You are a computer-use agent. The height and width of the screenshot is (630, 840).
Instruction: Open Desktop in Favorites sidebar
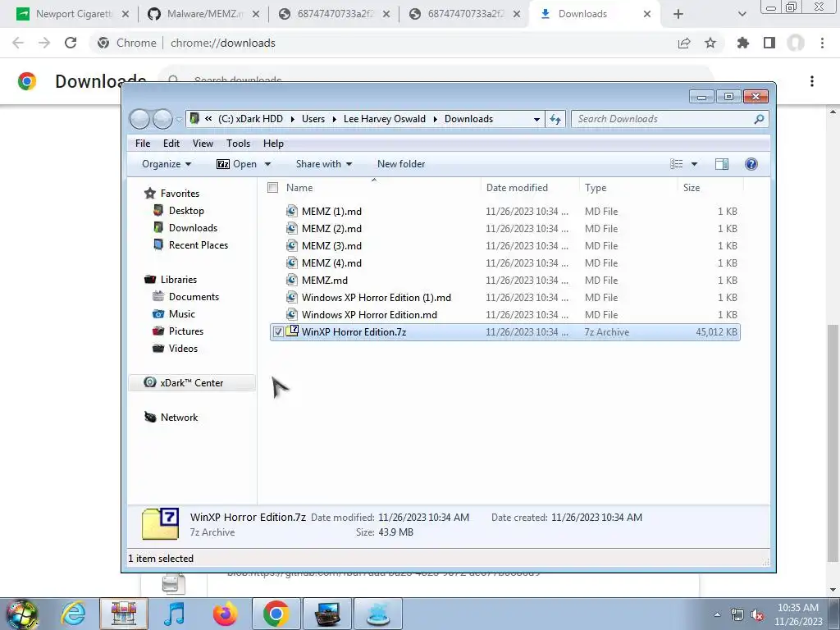click(x=186, y=211)
